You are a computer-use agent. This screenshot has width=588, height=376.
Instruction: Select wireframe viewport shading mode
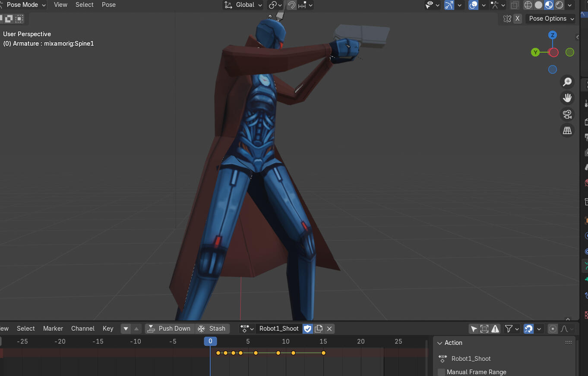pos(528,5)
